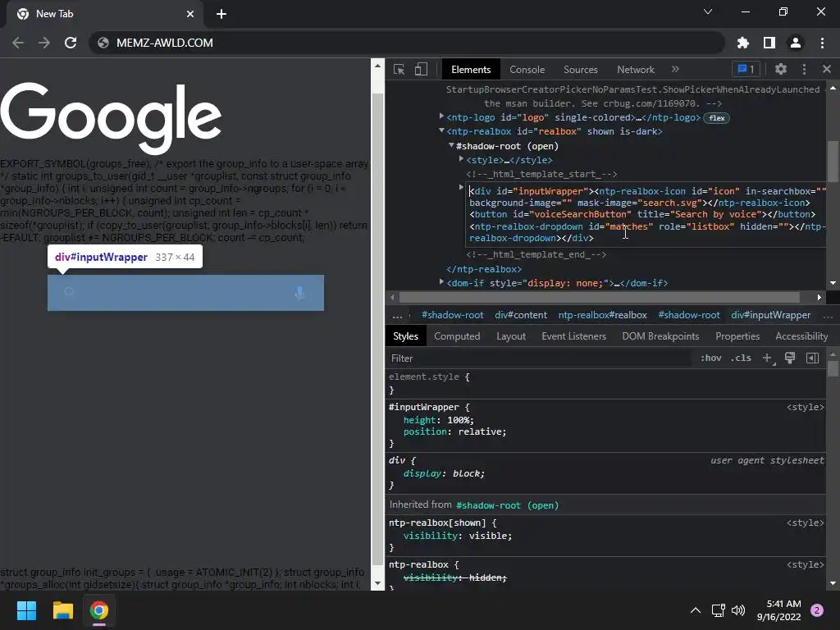Open the Chrome profile avatar icon
Screen dimensions: 840x630
(x=796, y=43)
